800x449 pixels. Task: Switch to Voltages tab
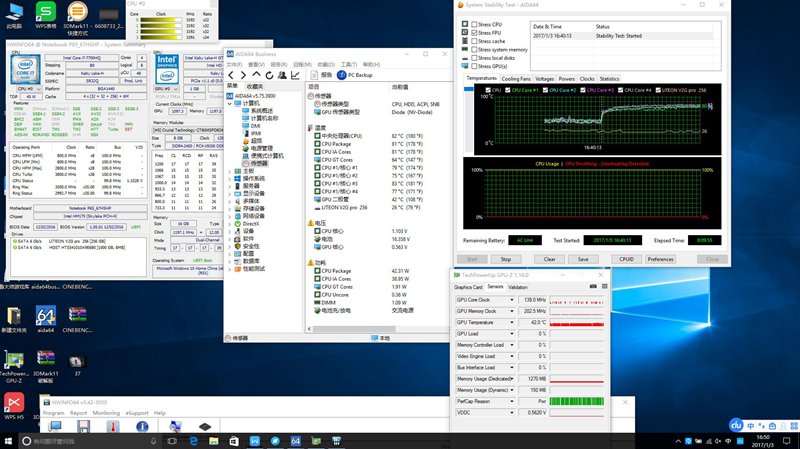coord(544,79)
